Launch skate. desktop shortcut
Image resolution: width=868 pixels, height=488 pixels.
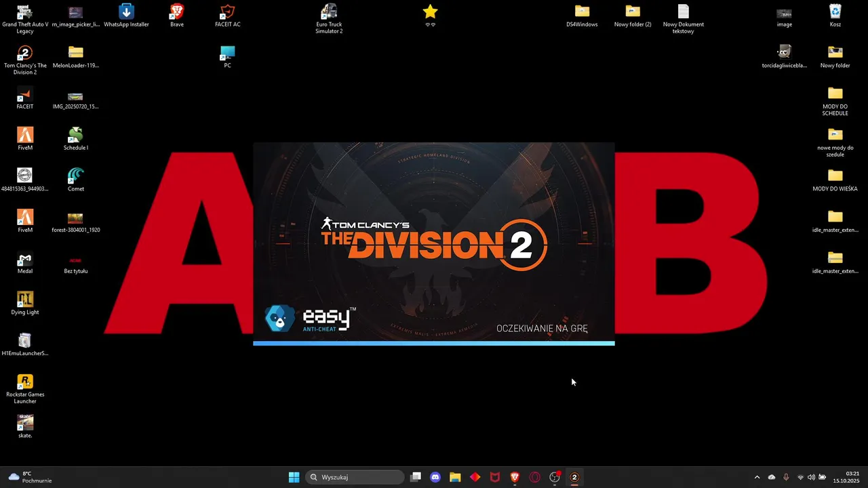[x=25, y=427]
